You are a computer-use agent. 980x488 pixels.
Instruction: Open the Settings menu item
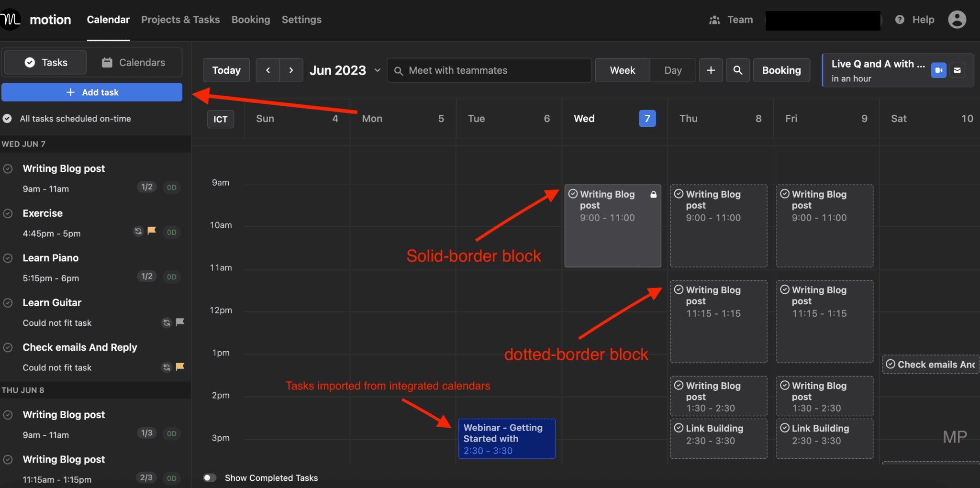(301, 20)
